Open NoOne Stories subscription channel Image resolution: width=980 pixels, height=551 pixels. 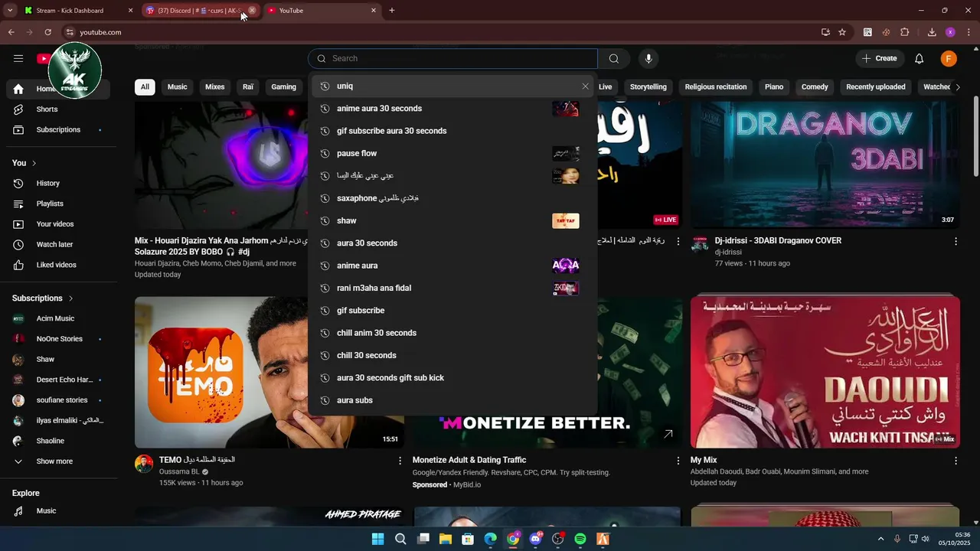pos(59,339)
